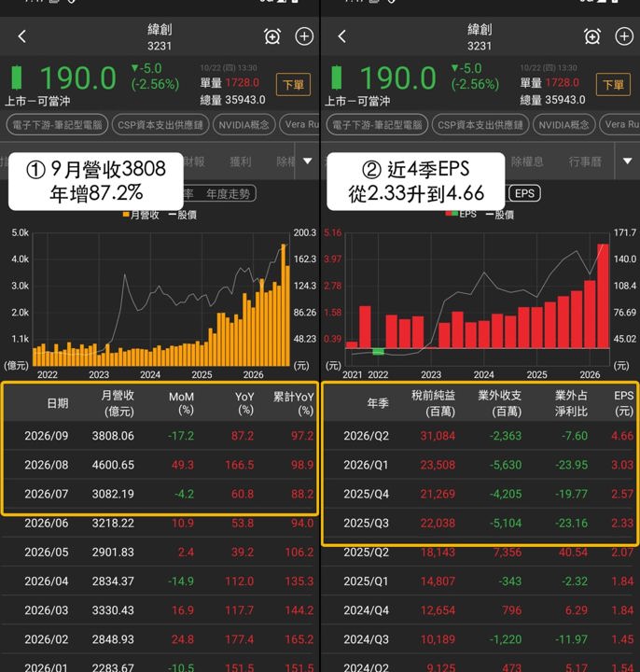The image size is (640, 672).
Task: Open the 財報 tab on left screen
Action: pos(194,161)
